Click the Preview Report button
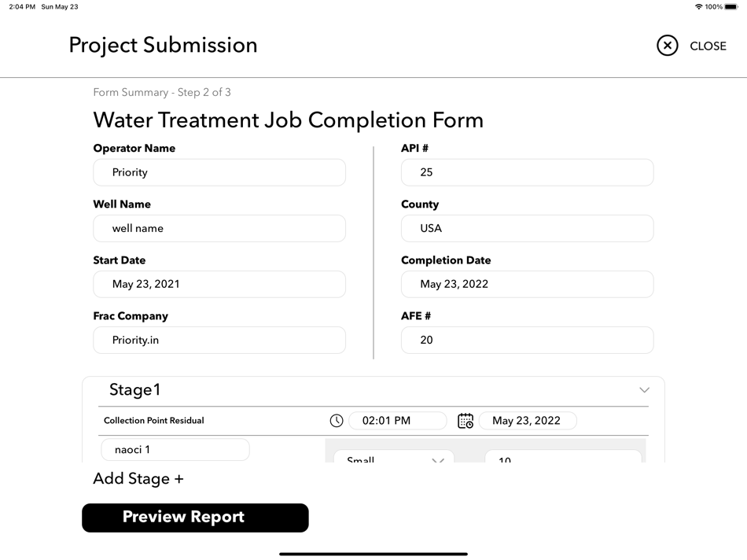 pyautogui.click(x=195, y=518)
